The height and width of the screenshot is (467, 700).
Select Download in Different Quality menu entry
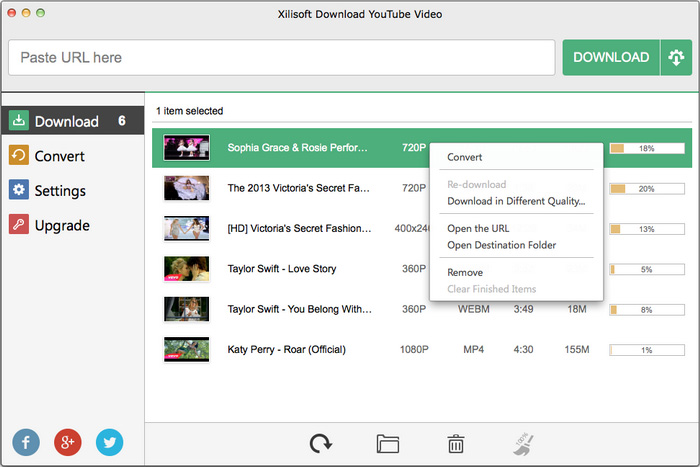[x=516, y=201]
